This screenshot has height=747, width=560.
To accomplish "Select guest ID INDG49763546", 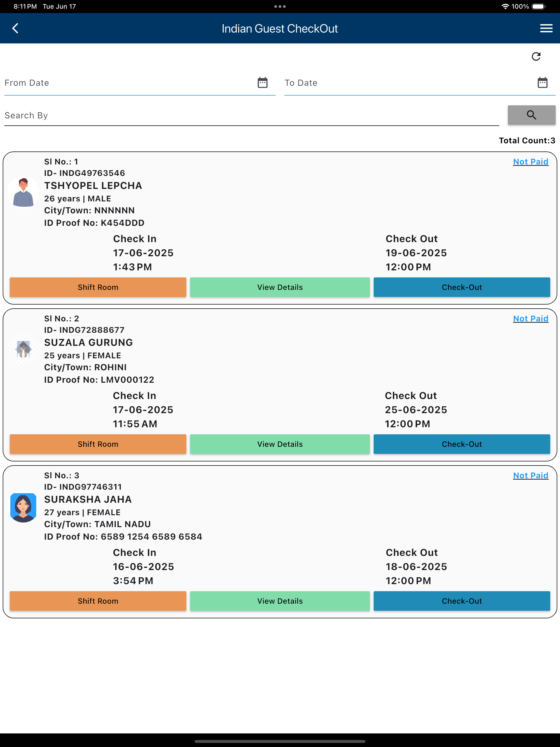I will click(85, 173).
